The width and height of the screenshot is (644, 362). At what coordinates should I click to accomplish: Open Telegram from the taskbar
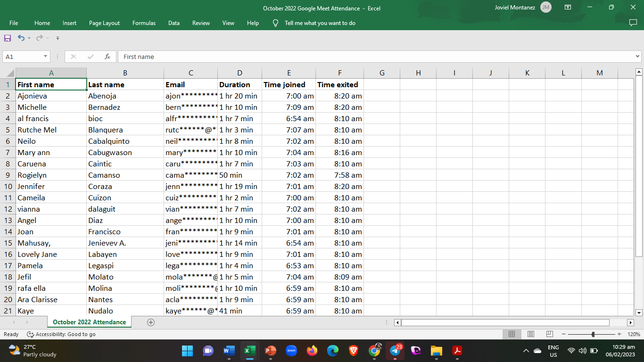pos(395,351)
